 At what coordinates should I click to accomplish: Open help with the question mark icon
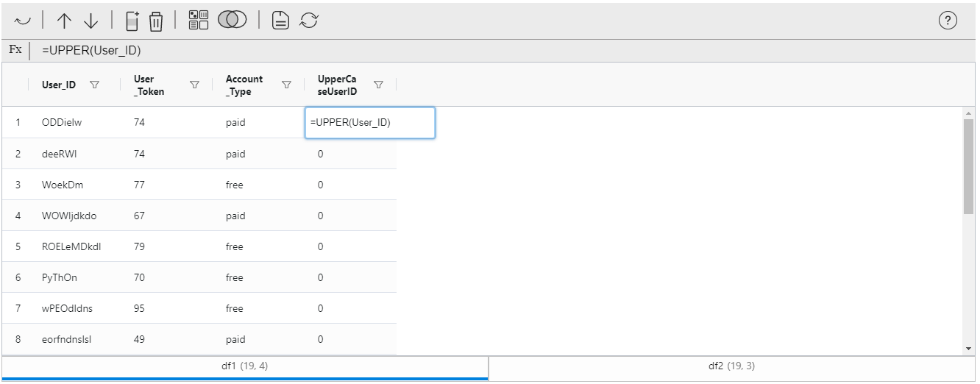(948, 21)
